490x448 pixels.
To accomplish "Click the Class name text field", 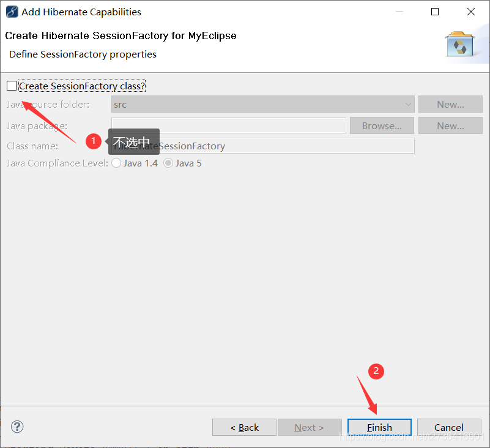I will pyautogui.click(x=263, y=146).
